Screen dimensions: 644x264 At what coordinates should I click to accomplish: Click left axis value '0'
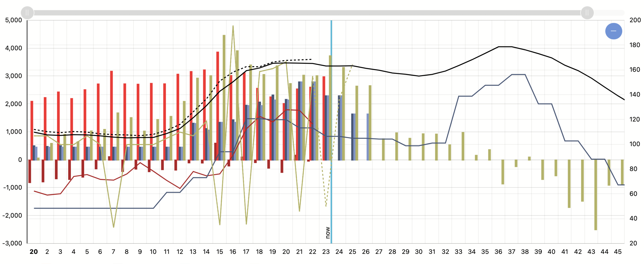point(20,160)
